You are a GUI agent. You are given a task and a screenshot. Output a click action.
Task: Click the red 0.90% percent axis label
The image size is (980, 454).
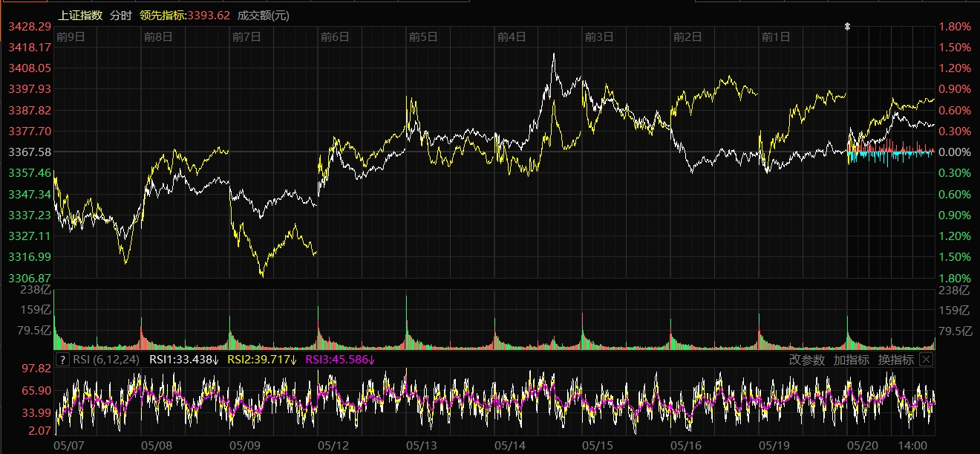tap(955, 89)
